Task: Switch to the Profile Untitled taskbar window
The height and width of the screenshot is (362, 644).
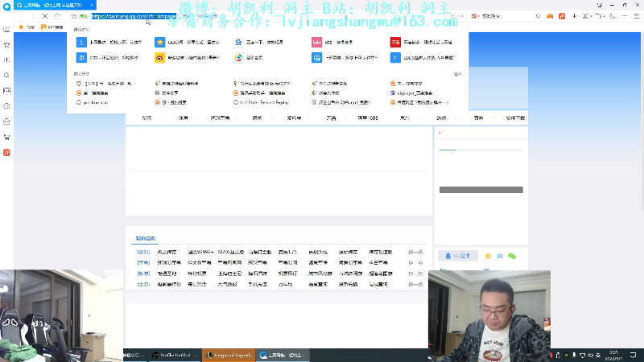Action: click(x=175, y=355)
